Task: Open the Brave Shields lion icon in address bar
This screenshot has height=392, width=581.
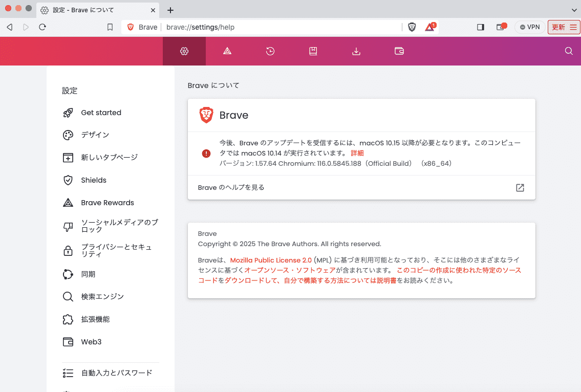Action: tap(412, 27)
